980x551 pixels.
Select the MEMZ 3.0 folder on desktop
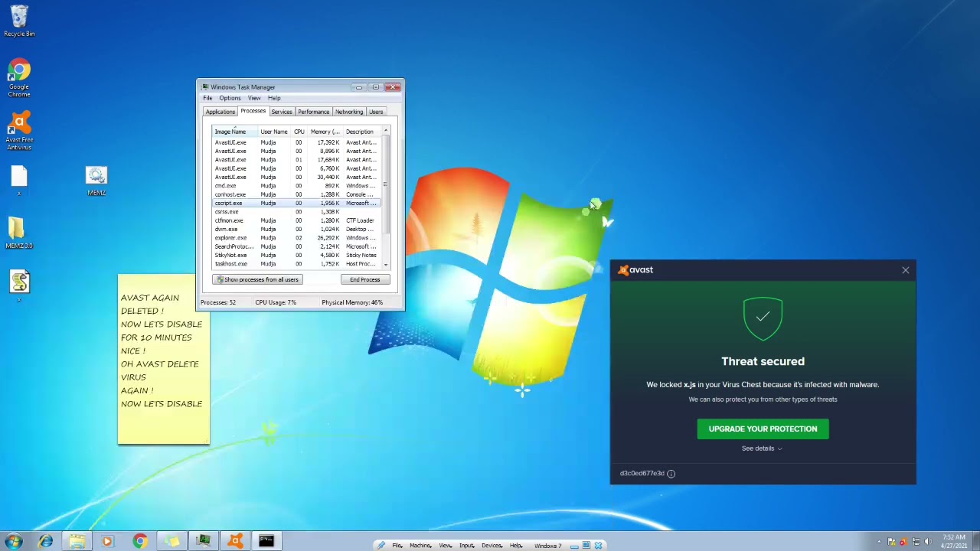point(19,233)
